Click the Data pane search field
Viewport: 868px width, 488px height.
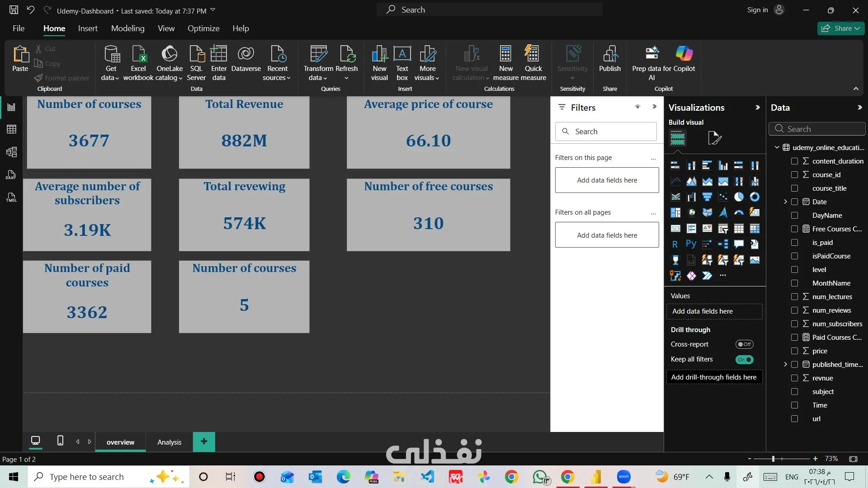(x=816, y=129)
